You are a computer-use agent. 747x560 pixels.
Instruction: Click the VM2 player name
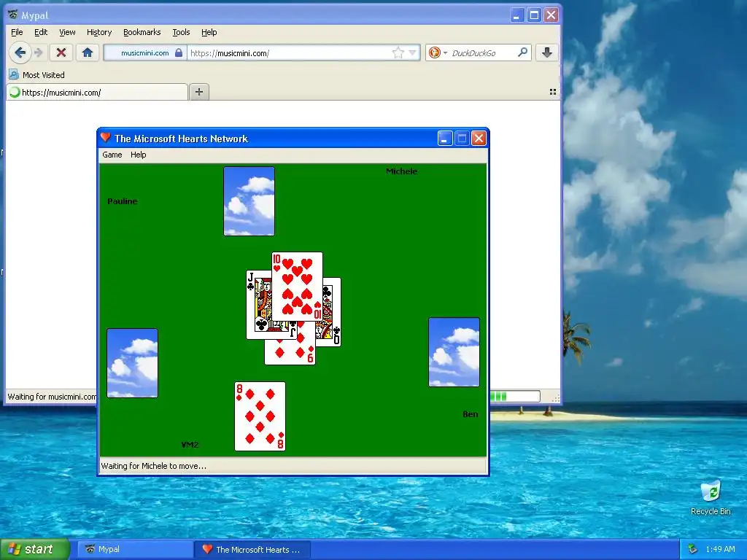coord(190,445)
